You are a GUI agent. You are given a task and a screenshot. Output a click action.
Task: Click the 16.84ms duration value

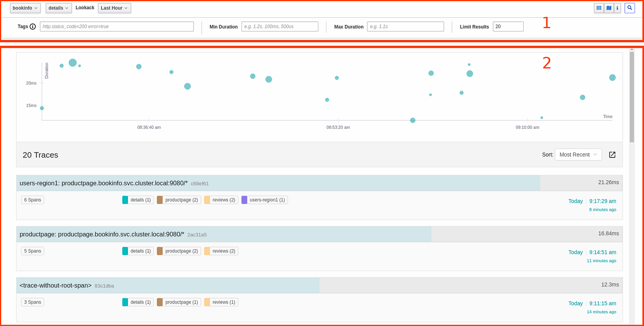coord(609,233)
